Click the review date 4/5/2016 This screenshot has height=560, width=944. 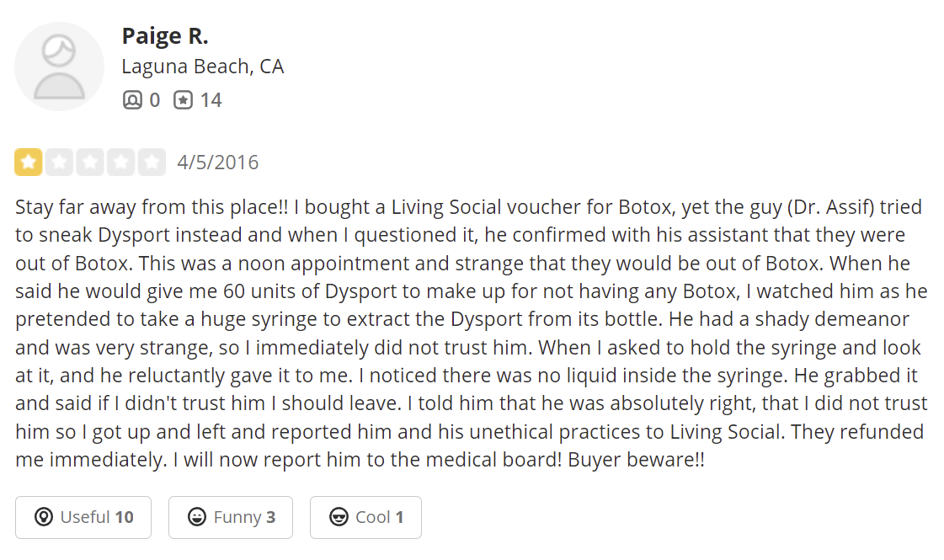coord(218,162)
